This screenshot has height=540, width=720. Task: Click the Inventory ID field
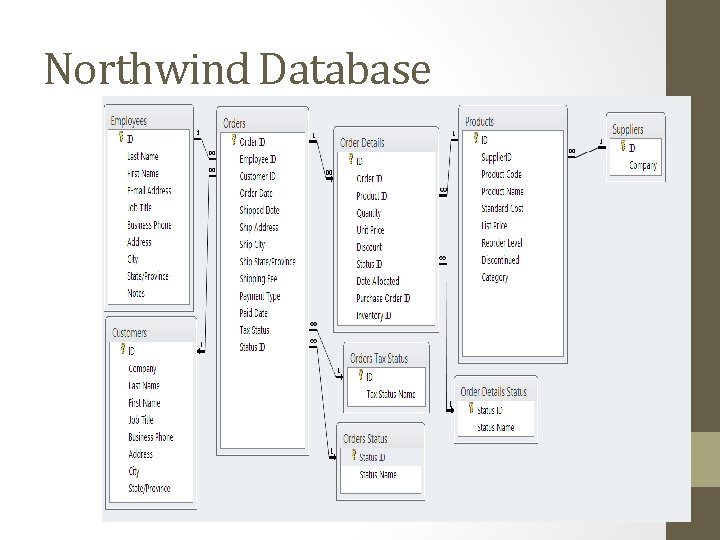coord(374,315)
